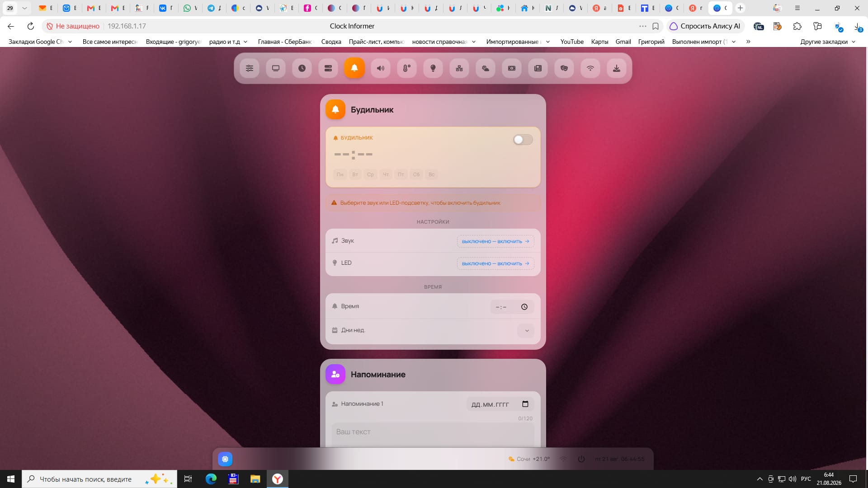The height and width of the screenshot is (488, 868).
Task: Click the power icon in bottom status bar
Action: click(581, 459)
